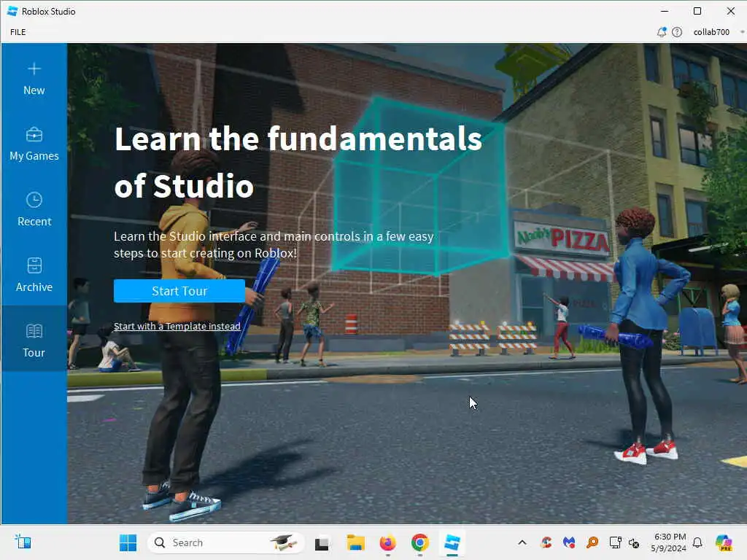Open the clock showing 6:30 PM

point(669,542)
